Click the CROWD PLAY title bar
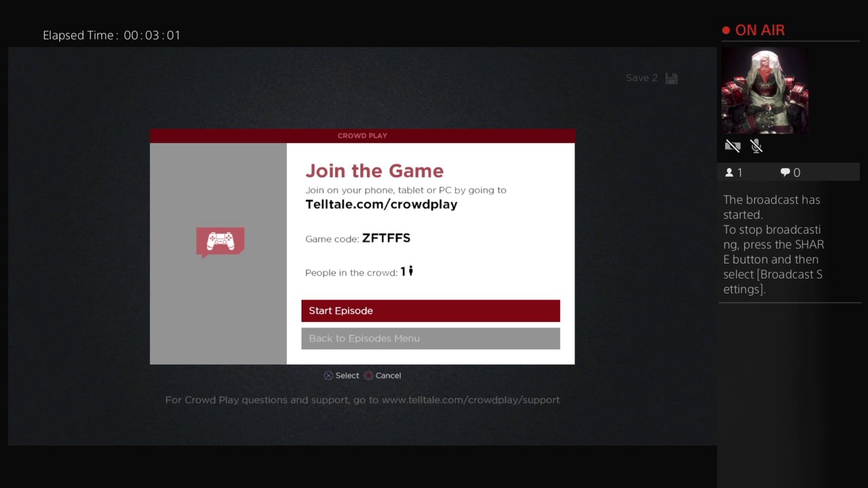868x488 pixels. click(362, 136)
